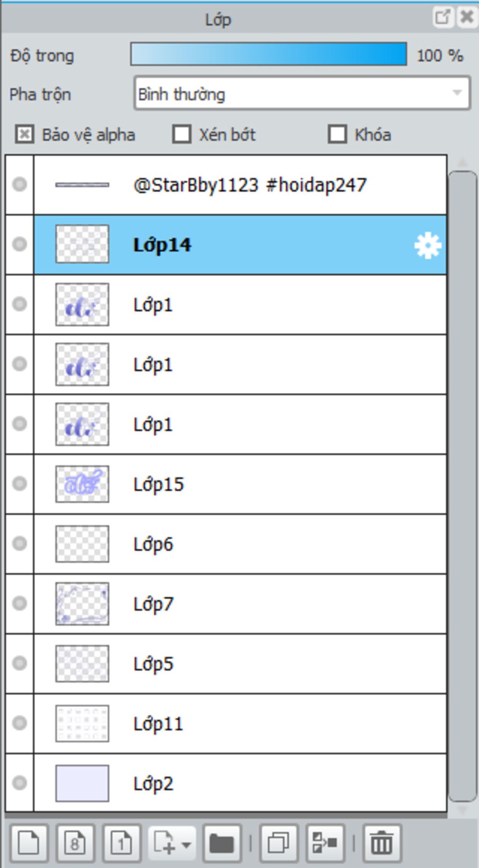This screenshot has height=868, width=479.
Task: Add a new 1-bit layer
Action: click(x=122, y=844)
